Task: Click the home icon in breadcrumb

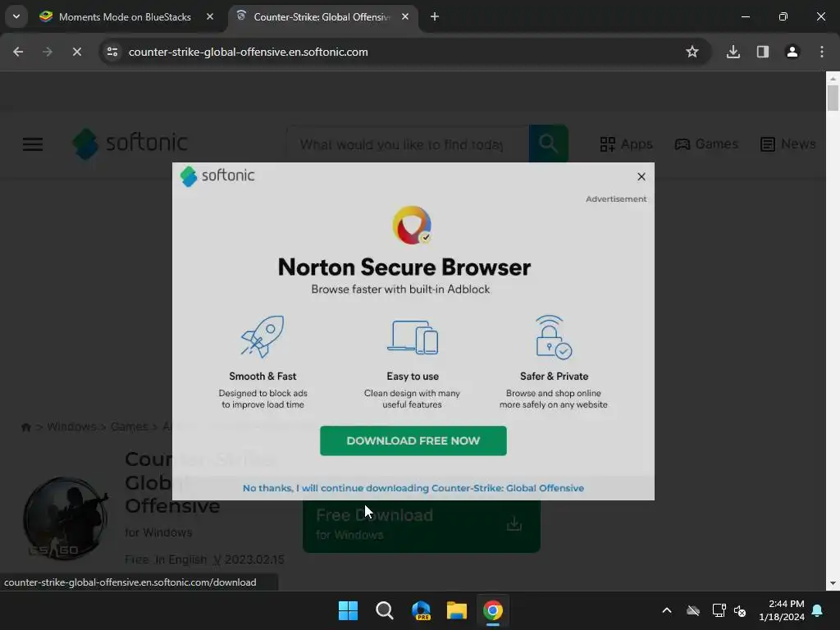Action: pyautogui.click(x=25, y=427)
